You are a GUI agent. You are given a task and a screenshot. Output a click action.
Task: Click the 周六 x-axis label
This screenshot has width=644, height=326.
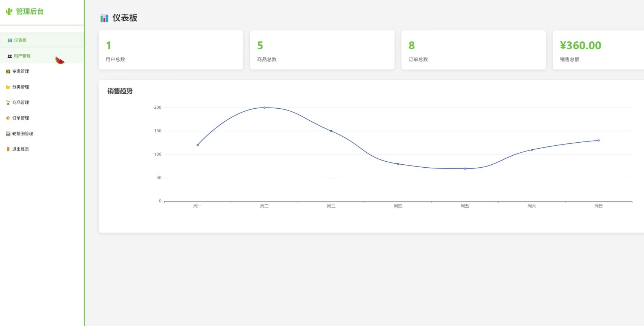532,206
